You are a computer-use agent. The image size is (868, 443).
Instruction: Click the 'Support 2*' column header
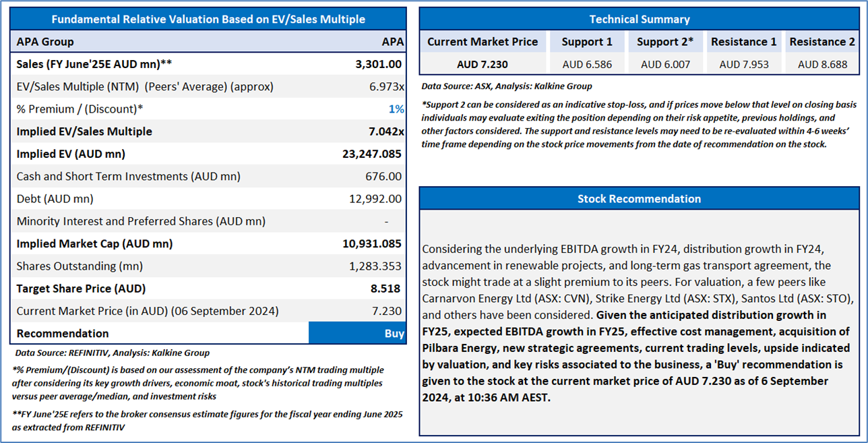click(x=665, y=42)
